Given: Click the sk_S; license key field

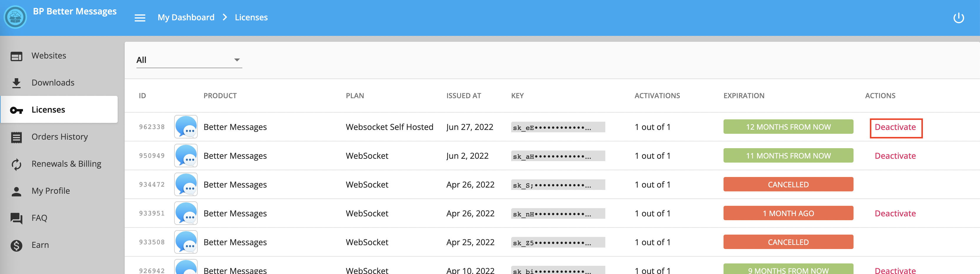Looking at the screenshot, I should click(x=558, y=185).
